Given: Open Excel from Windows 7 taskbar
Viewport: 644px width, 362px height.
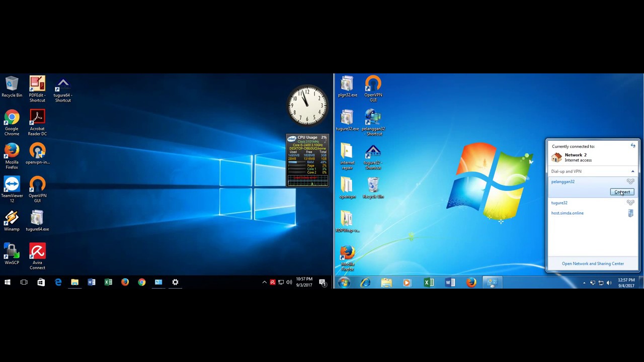Looking at the screenshot, I should [429, 283].
